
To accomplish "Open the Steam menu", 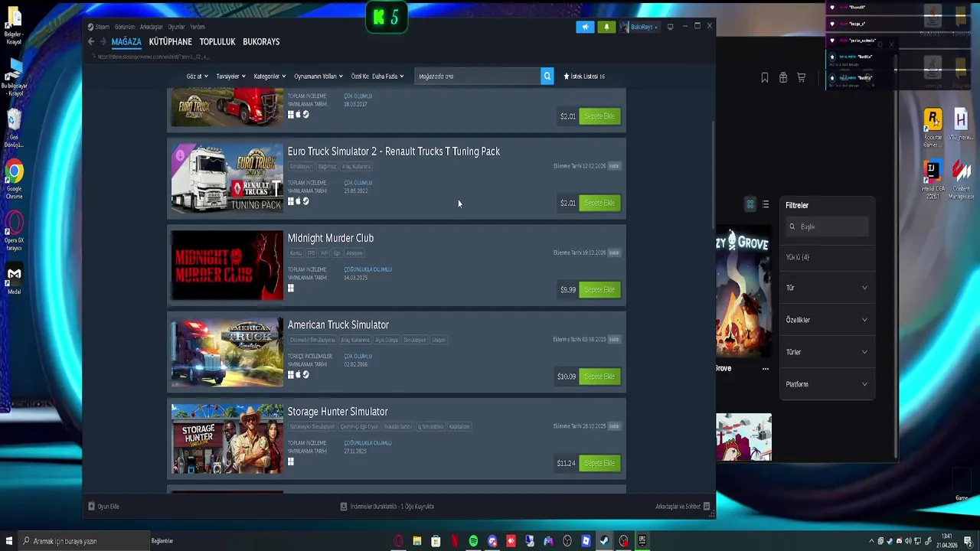I will (x=99, y=27).
